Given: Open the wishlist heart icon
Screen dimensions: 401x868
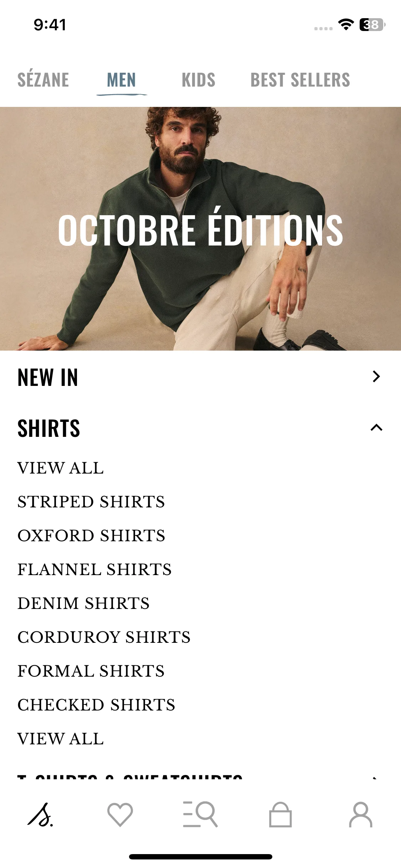Looking at the screenshot, I should (x=120, y=815).
